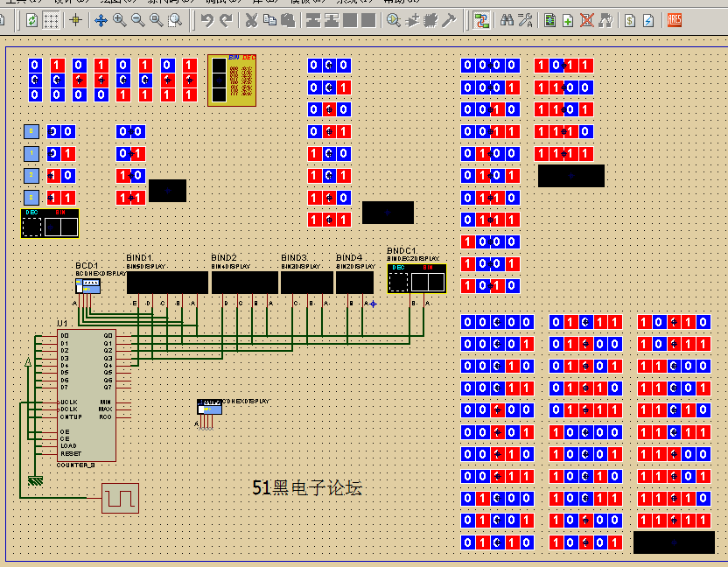This screenshot has width=728, height=567.
Task: Undo the last action
Action: [206, 20]
